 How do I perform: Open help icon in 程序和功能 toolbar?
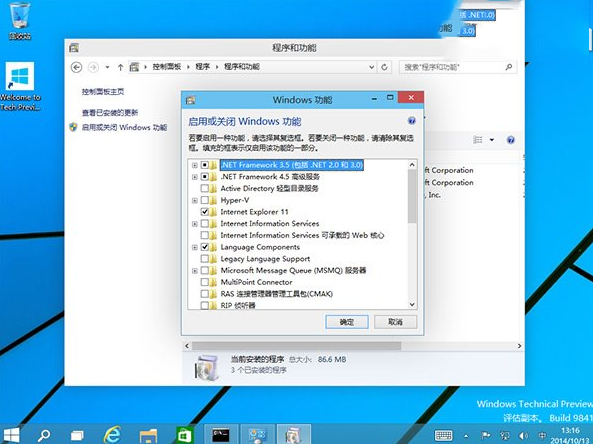point(511,140)
